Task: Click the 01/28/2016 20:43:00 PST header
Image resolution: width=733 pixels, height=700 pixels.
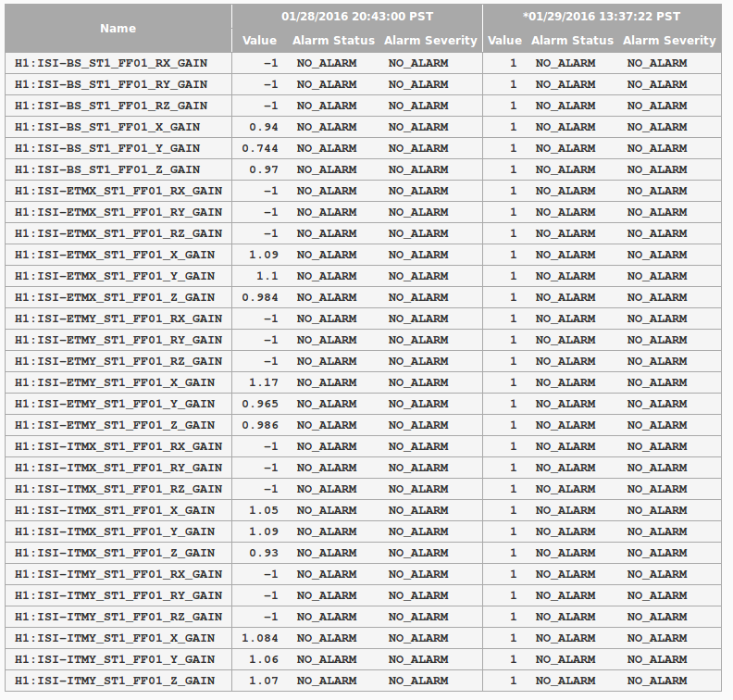Action: coord(357,17)
